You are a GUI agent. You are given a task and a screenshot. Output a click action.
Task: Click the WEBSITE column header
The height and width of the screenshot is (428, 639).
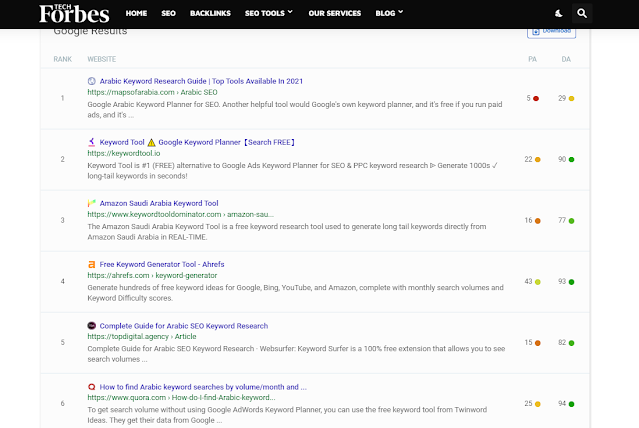101,59
